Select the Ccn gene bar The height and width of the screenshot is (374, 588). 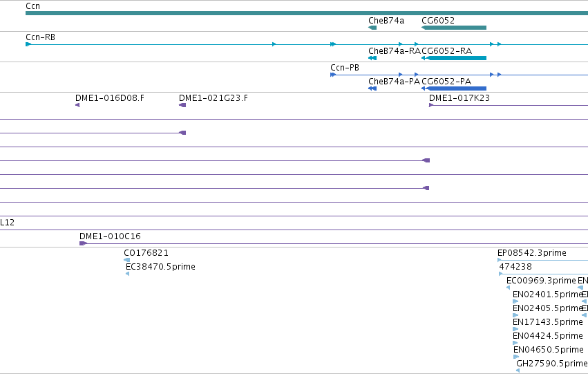pyautogui.click(x=307, y=13)
